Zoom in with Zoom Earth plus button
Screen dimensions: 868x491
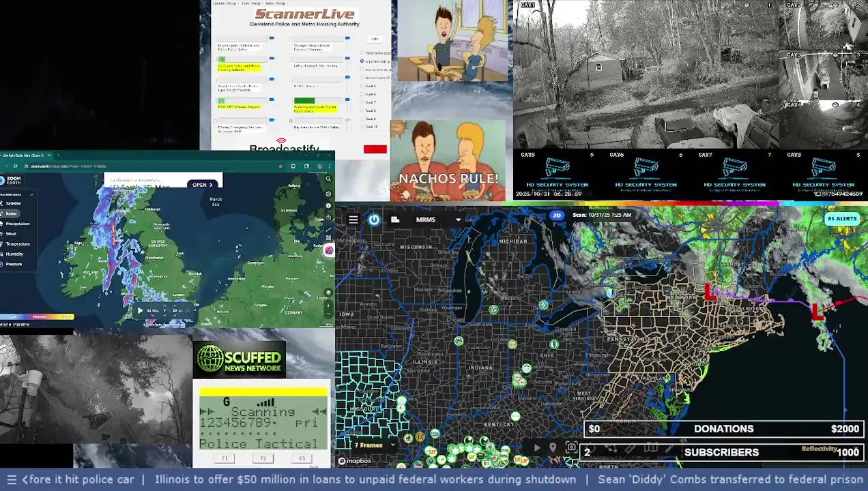click(x=328, y=305)
